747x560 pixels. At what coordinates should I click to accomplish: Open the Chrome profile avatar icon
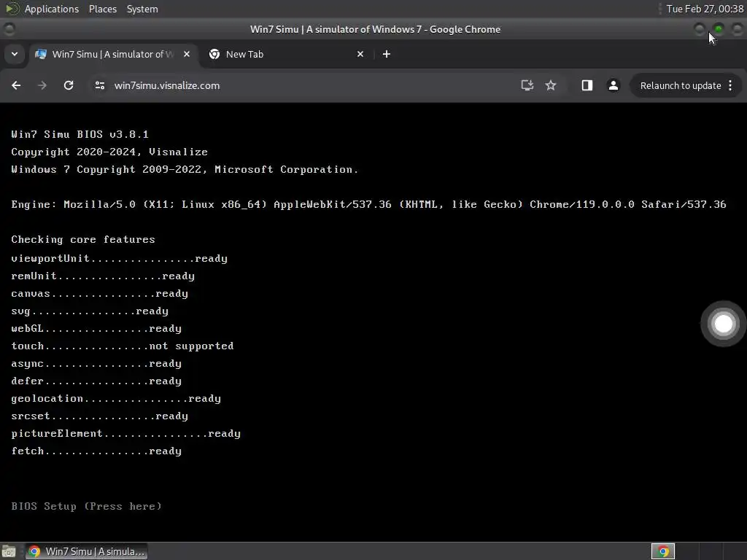(x=613, y=85)
